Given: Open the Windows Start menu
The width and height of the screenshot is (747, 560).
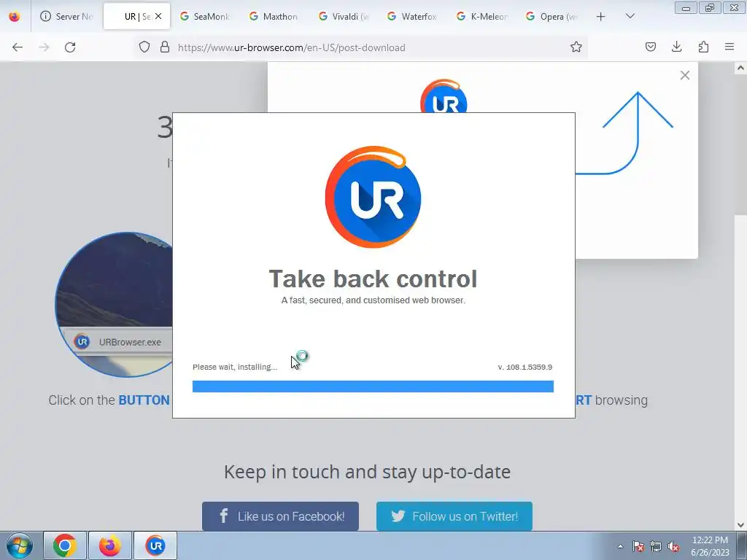Looking at the screenshot, I should (x=20, y=545).
